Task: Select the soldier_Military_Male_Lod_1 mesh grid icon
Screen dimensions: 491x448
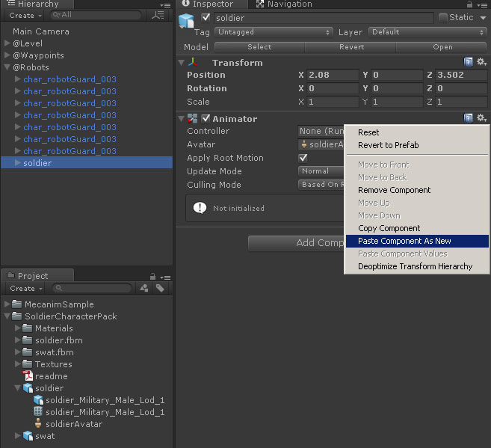Action: (x=38, y=411)
